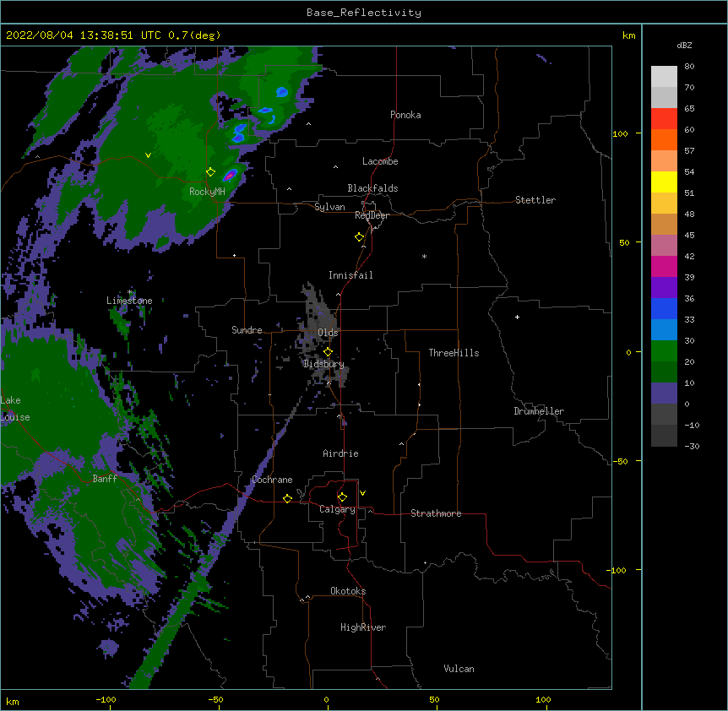This screenshot has width=728, height=711.
Task: Click the ThreeHills label
Action: point(454,353)
